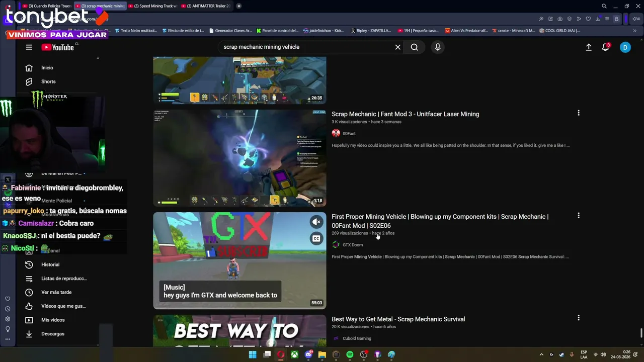Show hidden system tray icons

point(541,354)
